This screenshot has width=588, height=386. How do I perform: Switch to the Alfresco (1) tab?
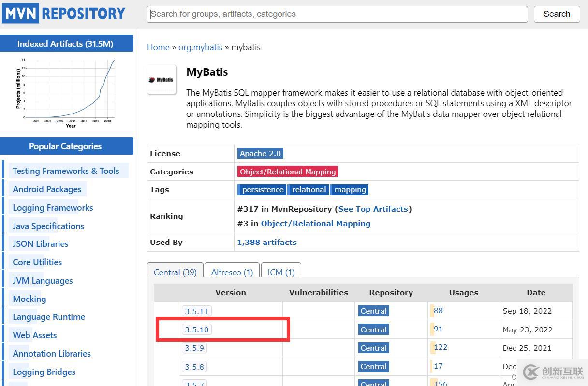point(232,272)
